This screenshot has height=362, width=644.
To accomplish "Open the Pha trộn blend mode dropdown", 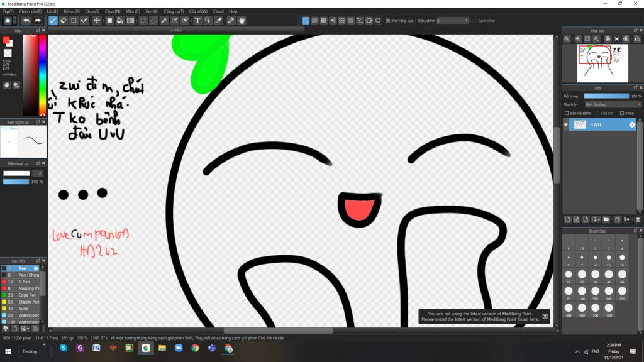I will 613,105.
